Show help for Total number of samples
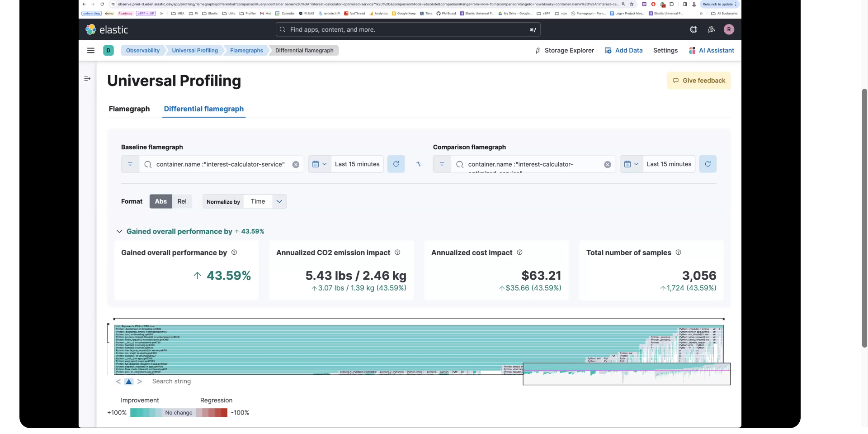Image resolution: width=868 pixels, height=434 pixels. tap(679, 253)
